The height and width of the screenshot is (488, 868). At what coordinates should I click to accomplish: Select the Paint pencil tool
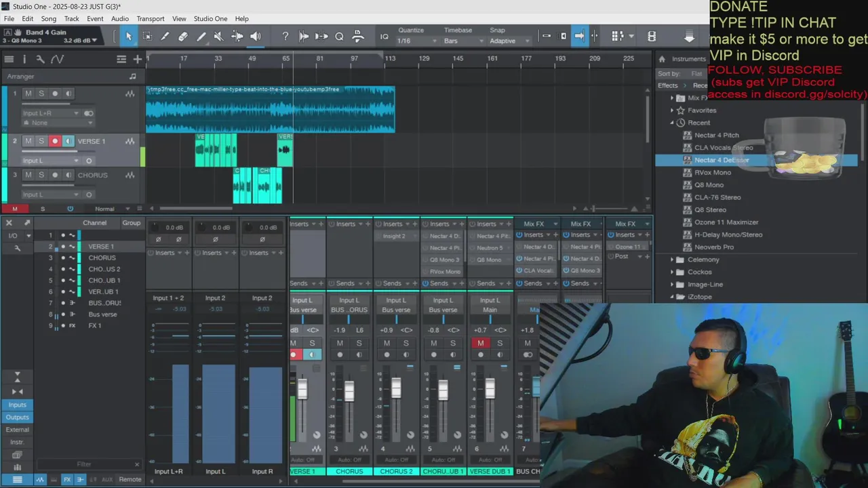[x=201, y=37]
